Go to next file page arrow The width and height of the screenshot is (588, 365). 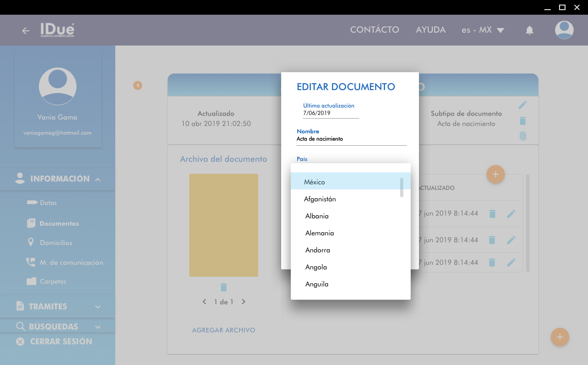243,302
